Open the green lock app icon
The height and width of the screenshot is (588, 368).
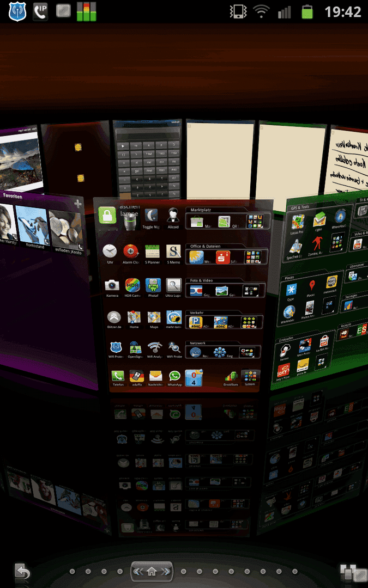point(107,215)
